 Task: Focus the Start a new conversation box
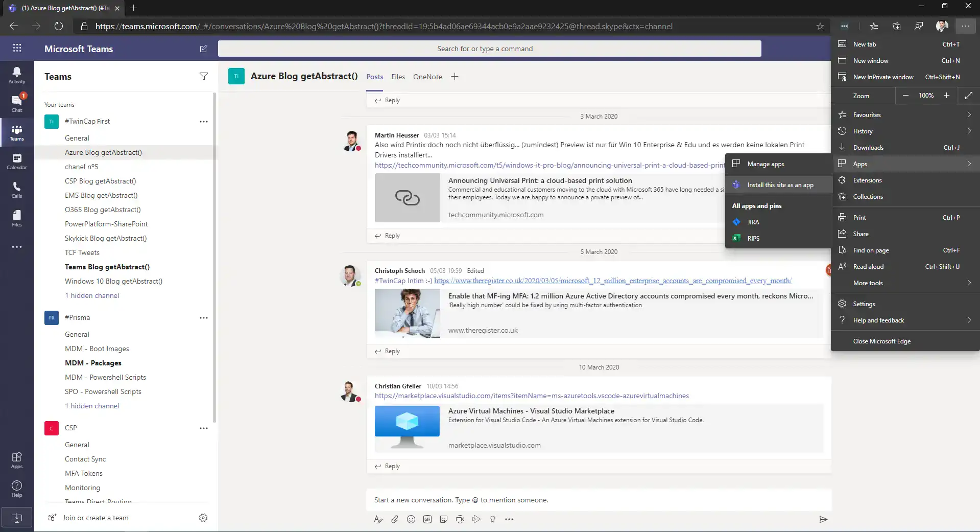tap(599, 500)
